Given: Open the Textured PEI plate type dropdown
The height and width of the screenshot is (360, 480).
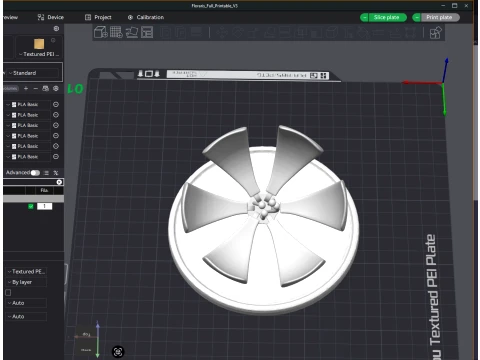Looking at the screenshot, I should coord(38,54).
